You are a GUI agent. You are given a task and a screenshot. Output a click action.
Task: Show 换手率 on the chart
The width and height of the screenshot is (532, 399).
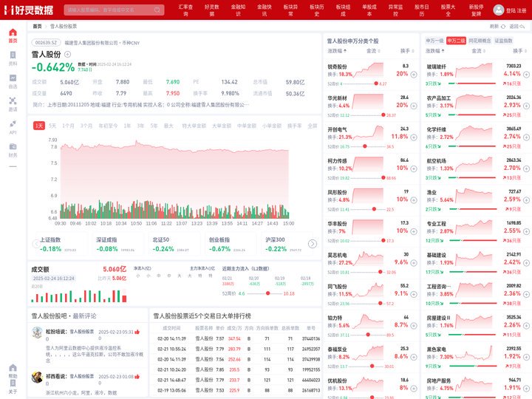[x=295, y=126]
